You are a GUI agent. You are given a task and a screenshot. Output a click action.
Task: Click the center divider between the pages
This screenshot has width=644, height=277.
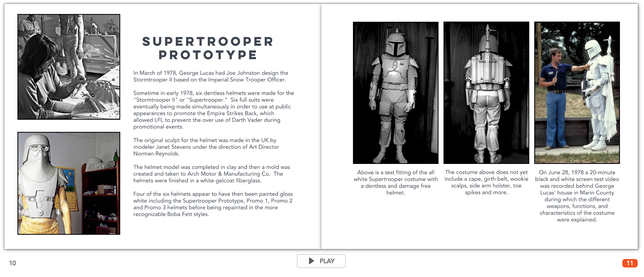(x=321, y=127)
